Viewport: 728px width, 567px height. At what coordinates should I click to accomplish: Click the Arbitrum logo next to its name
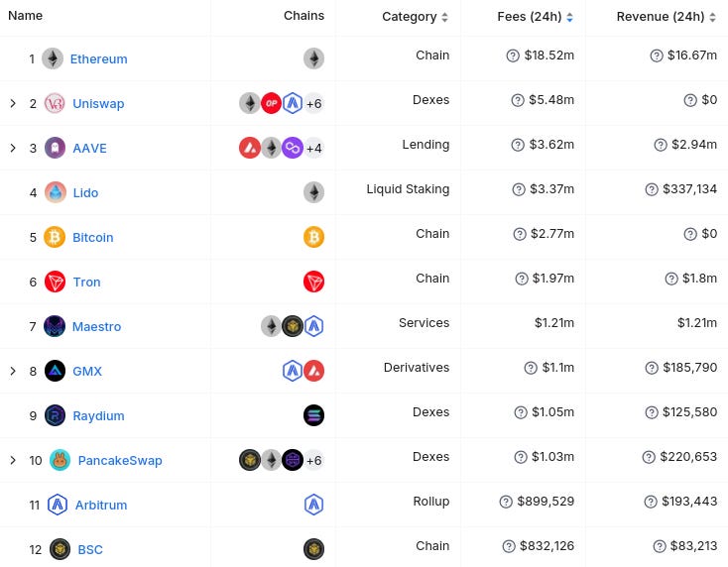coord(58,505)
